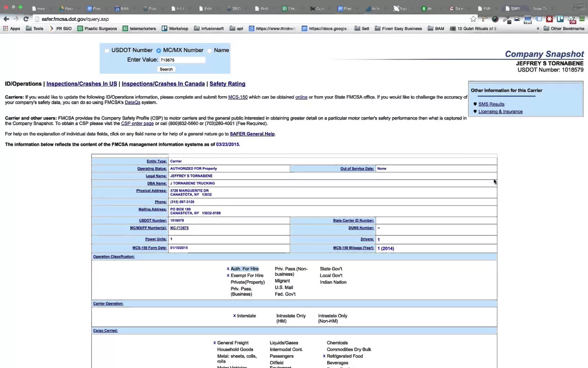
Task: Open the Out of Service Date help
Action: click(357, 169)
